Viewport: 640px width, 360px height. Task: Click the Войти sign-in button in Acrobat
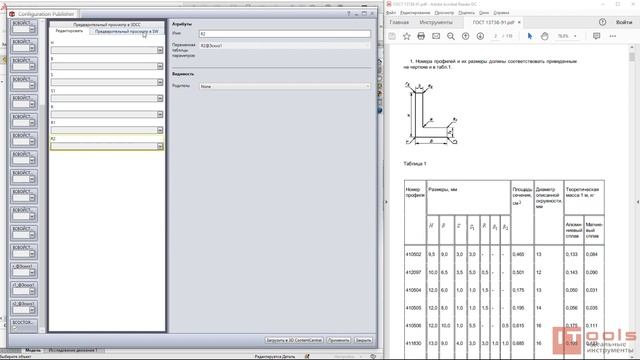(x=624, y=22)
